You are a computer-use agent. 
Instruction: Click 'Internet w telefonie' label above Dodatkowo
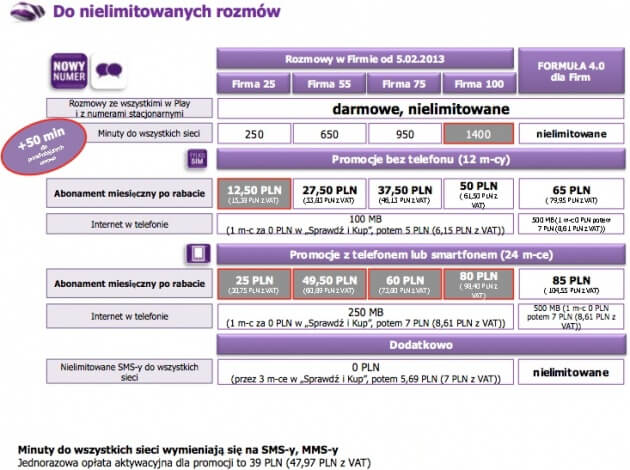(x=129, y=316)
